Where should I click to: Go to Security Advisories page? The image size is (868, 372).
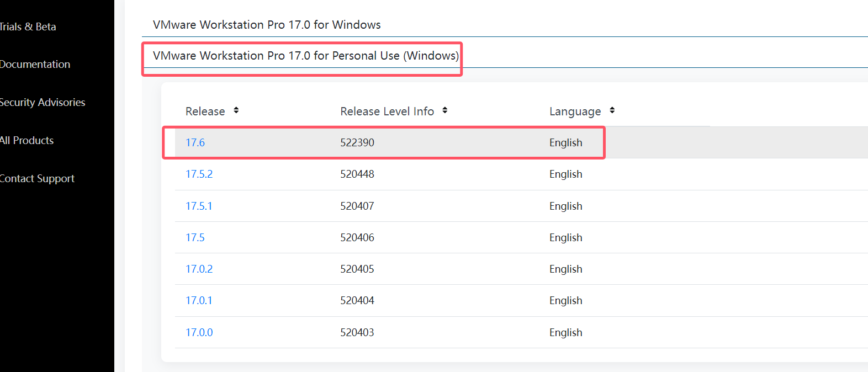(43, 102)
